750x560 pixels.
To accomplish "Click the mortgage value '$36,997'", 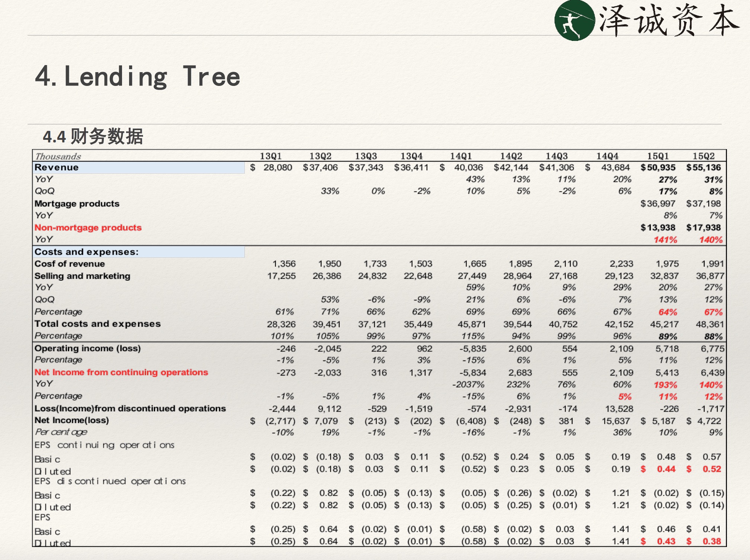I will click(658, 204).
